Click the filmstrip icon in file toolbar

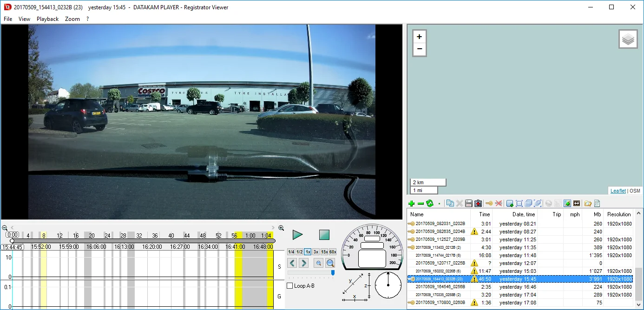[577, 203]
